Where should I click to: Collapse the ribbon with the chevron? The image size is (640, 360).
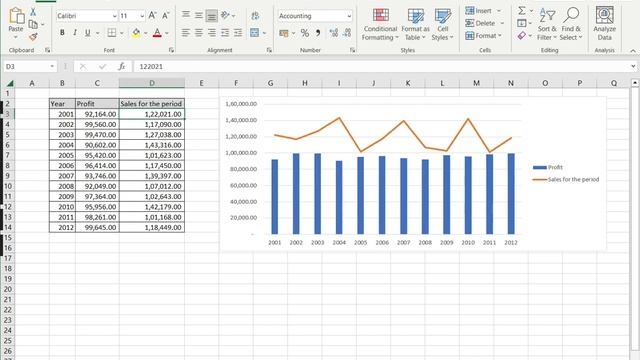[x=633, y=51]
